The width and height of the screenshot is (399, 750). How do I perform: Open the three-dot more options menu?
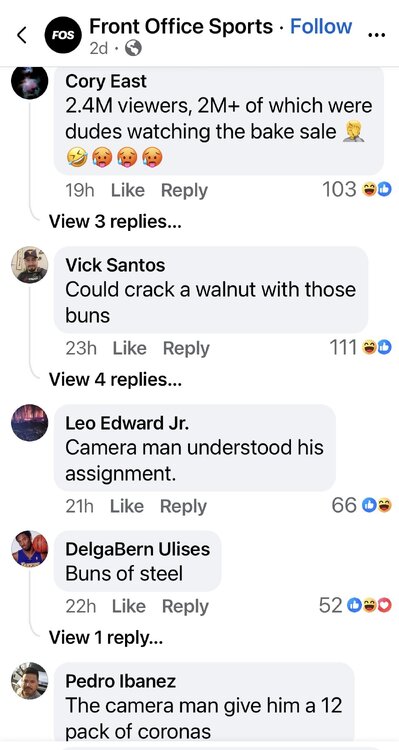click(377, 35)
